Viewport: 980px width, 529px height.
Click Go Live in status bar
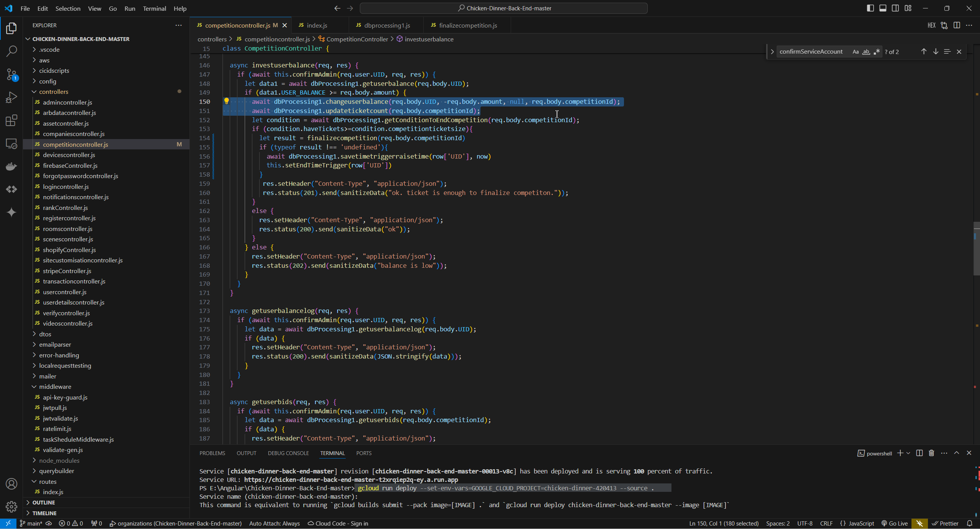coord(895,523)
